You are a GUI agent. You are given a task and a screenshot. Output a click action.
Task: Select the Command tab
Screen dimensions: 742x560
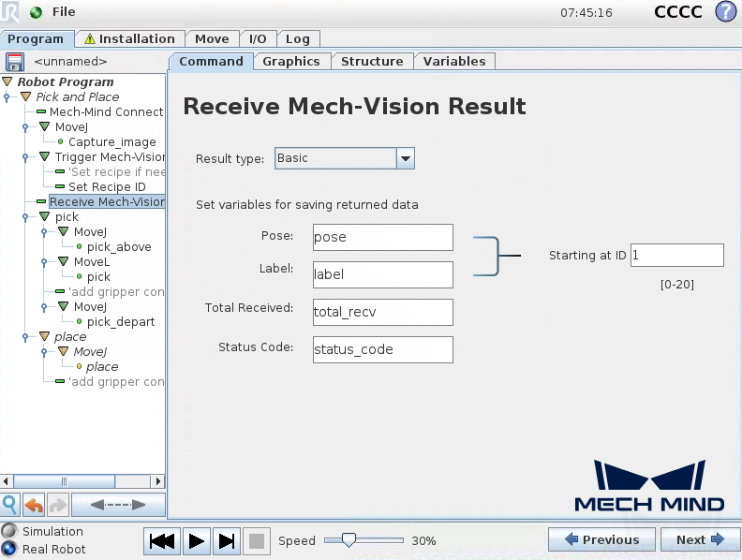coord(211,62)
